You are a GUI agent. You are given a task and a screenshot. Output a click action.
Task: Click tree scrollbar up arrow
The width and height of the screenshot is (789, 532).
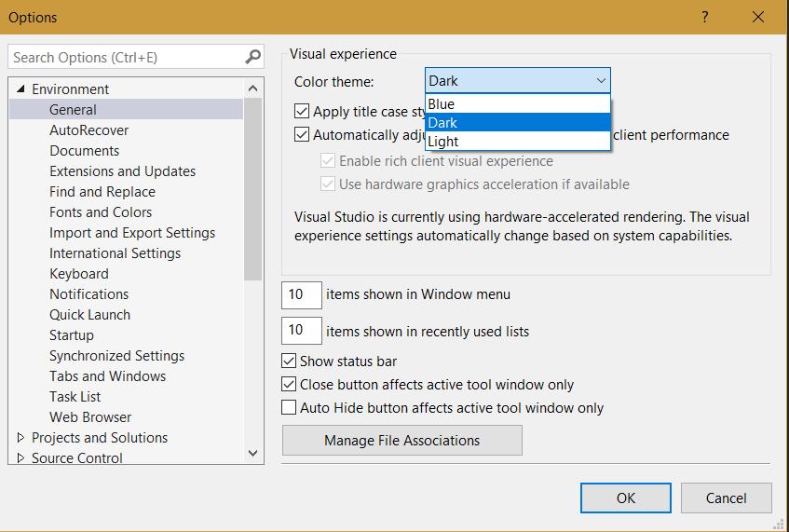[253, 89]
